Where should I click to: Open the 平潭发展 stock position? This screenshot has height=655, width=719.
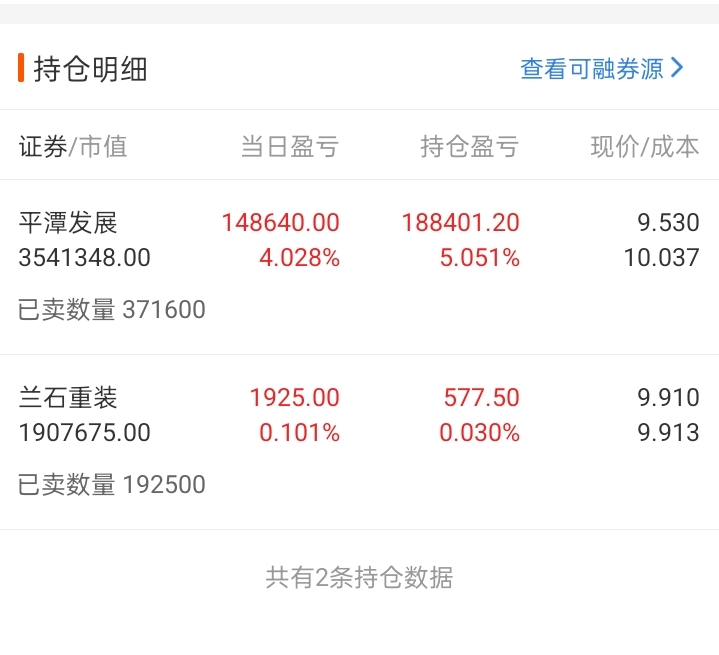pyautogui.click(x=68, y=222)
